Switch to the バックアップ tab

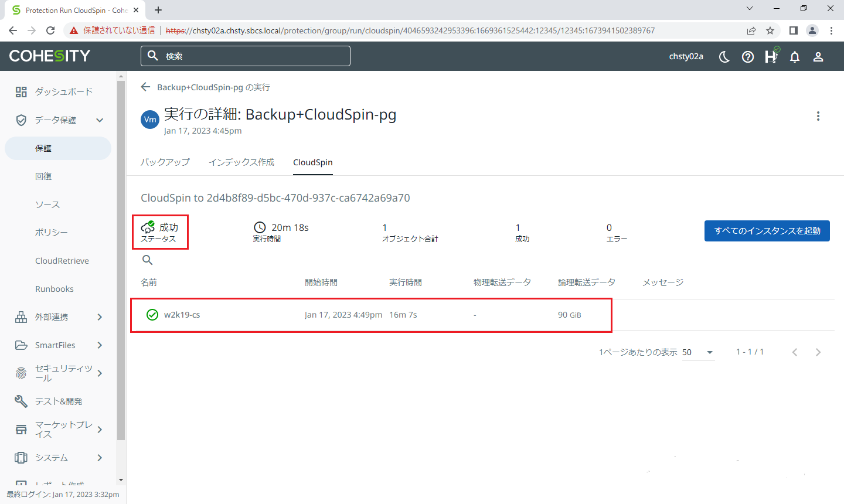[x=165, y=162]
